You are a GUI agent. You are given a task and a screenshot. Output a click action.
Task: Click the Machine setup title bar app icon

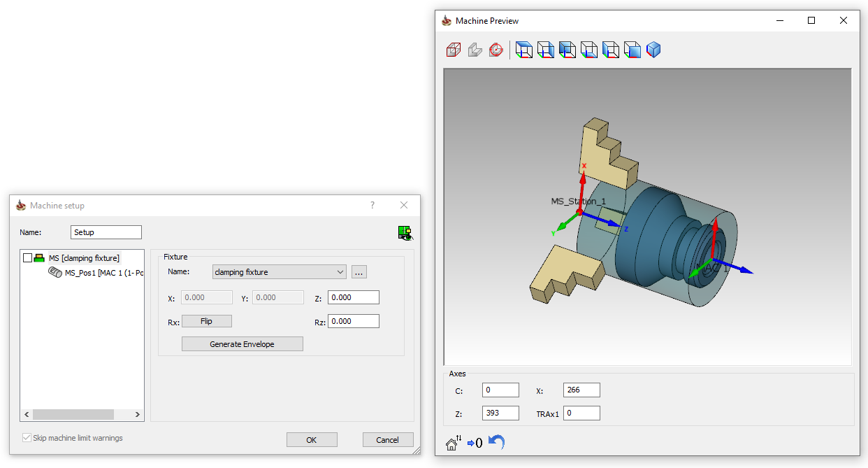(x=21, y=205)
